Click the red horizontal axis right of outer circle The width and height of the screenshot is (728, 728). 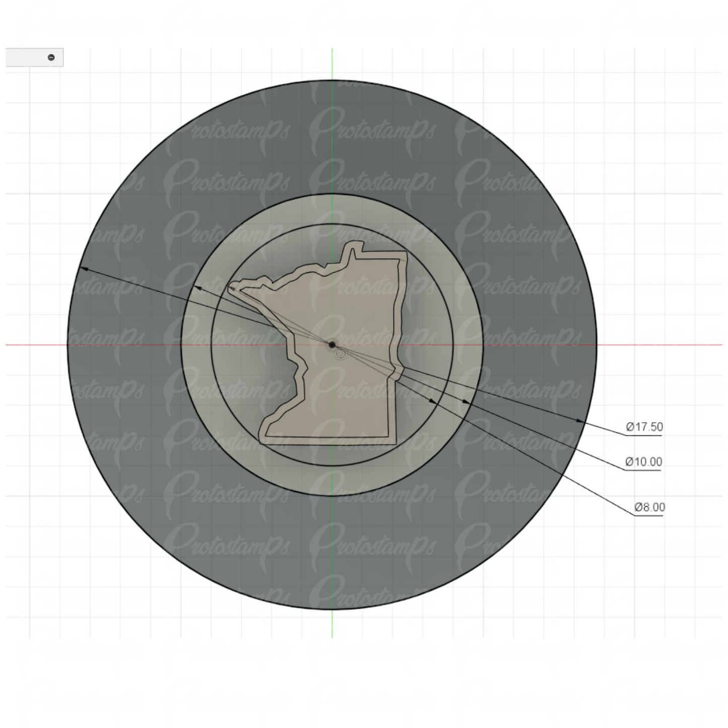click(655, 345)
